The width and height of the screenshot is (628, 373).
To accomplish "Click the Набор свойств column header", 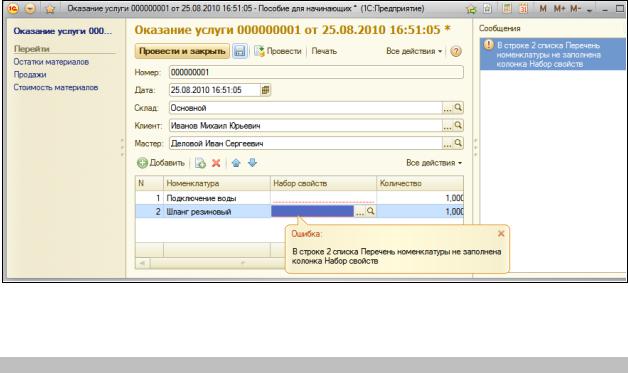I will point(324,183).
